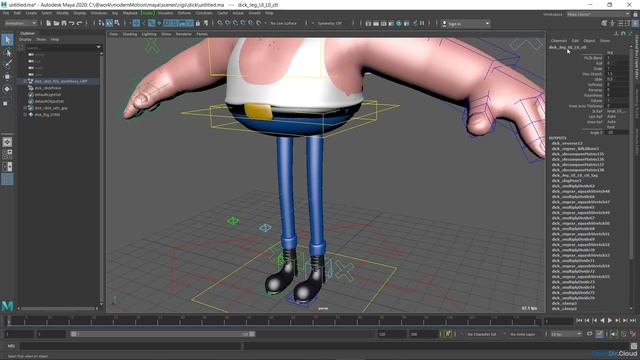Click the Snap to curves icon
Screen dimensions: 640x360
click(227, 23)
